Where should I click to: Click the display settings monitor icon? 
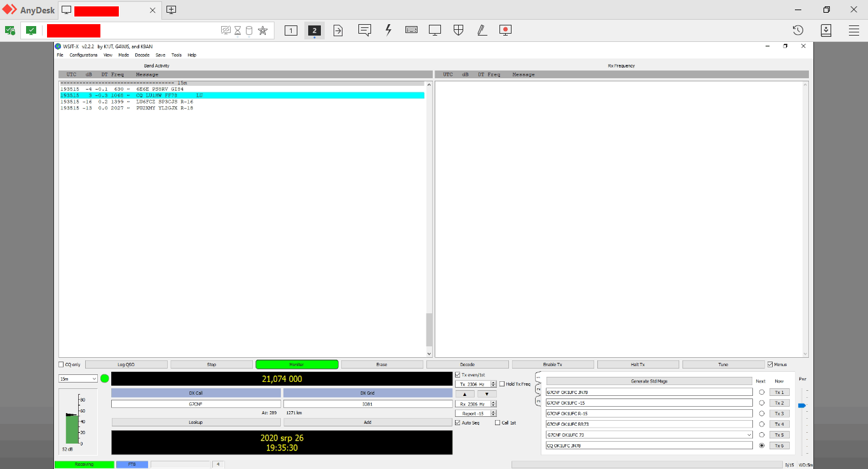coord(435,30)
